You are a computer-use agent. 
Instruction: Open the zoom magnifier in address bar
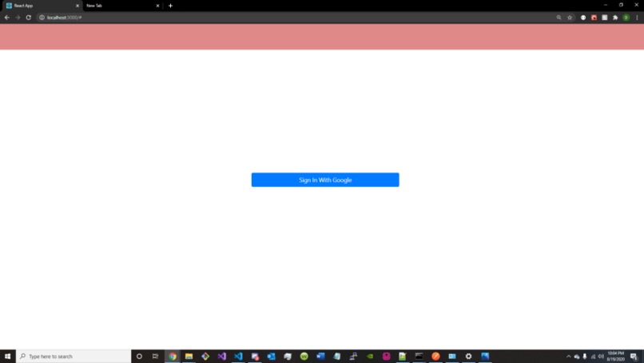[x=559, y=18]
